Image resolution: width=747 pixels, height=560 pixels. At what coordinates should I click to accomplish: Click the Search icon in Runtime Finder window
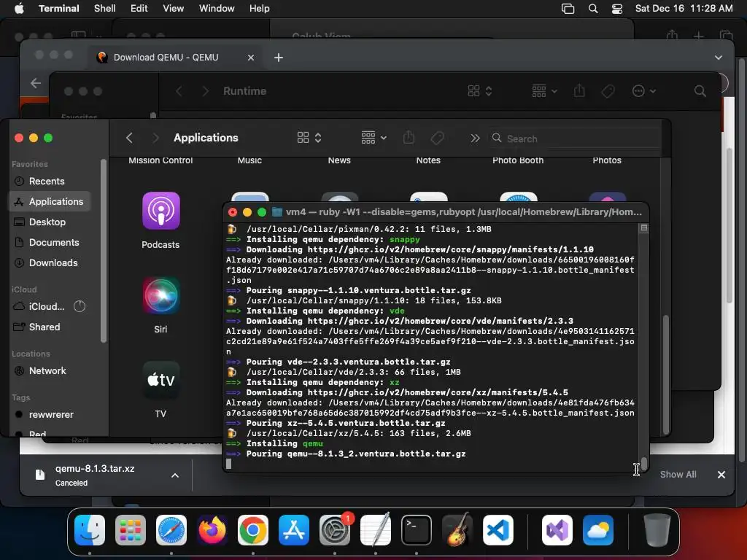(700, 91)
